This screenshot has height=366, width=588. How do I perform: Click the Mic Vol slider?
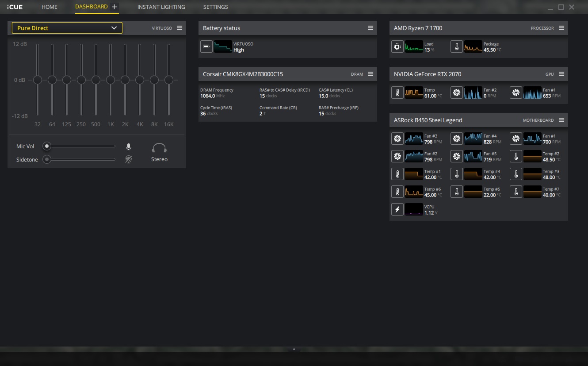click(79, 146)
